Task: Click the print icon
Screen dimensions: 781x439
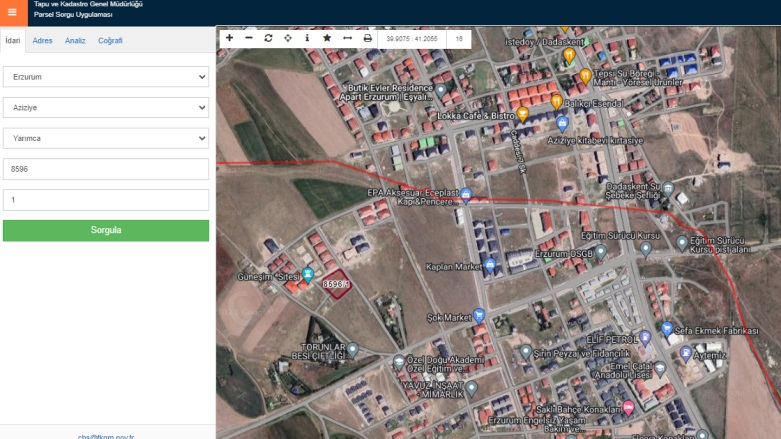Action: click(367, 38)
